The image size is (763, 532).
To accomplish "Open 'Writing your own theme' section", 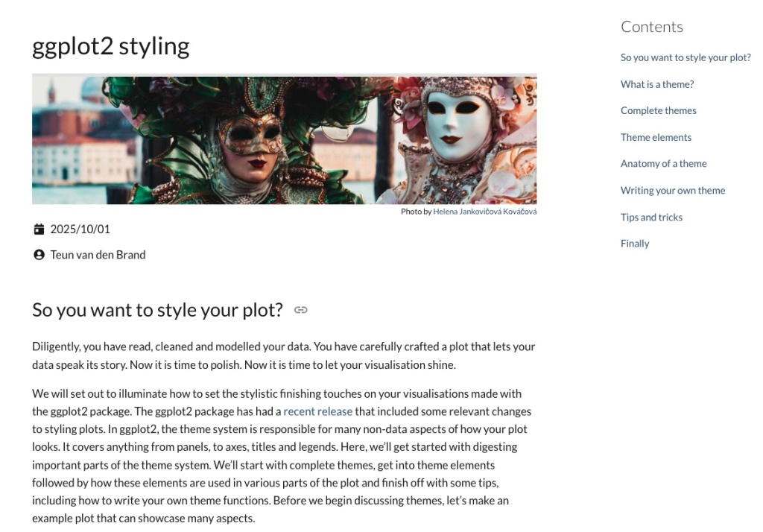I will [x=673, y=190].
